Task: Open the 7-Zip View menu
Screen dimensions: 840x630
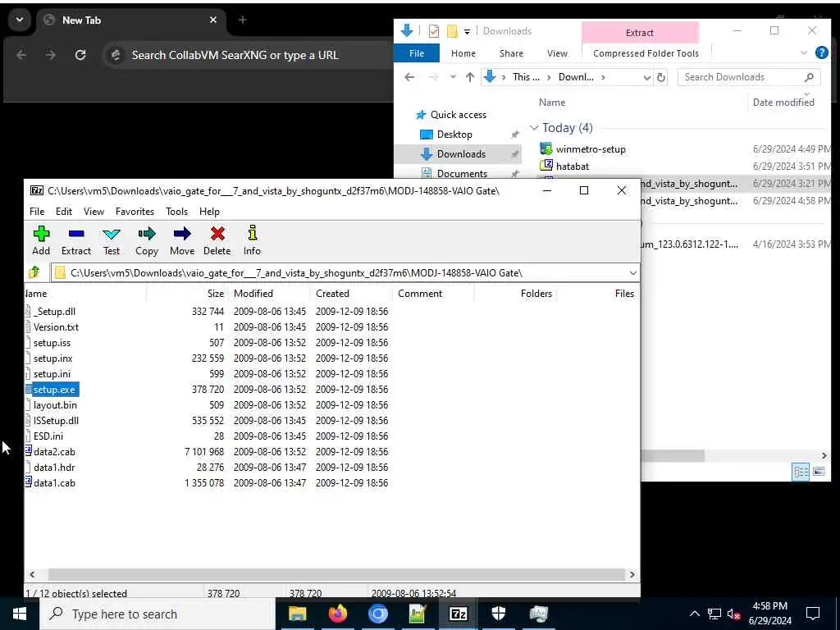Action: click(x=94, y=212)
